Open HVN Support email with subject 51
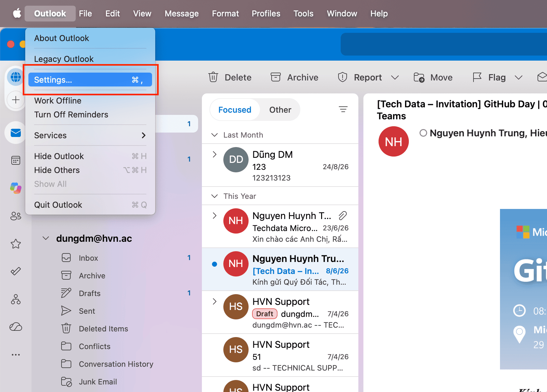Viewport: 547px width, 392px height. click(280, 355)
